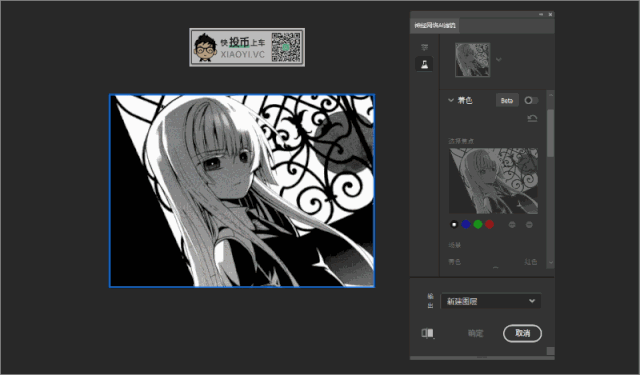
Task: Open the 新建图层 output dropdown
Action: click(491, 301)
